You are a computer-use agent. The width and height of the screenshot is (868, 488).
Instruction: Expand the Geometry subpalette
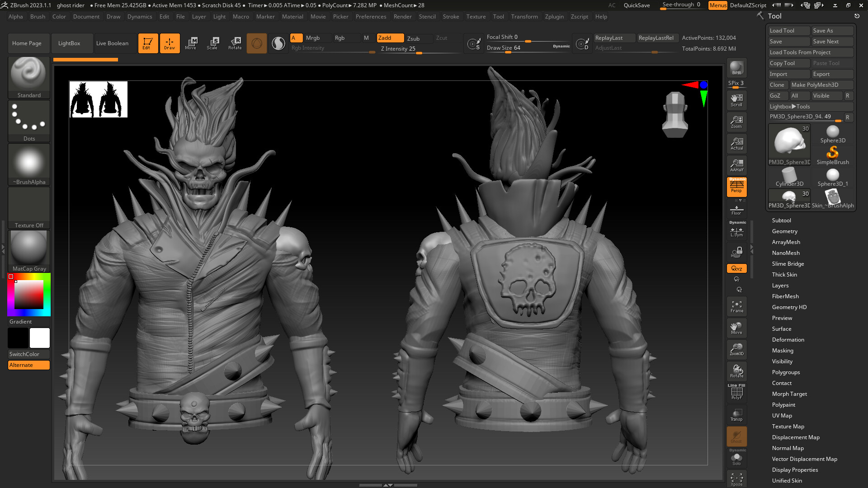tap(785, 231)
